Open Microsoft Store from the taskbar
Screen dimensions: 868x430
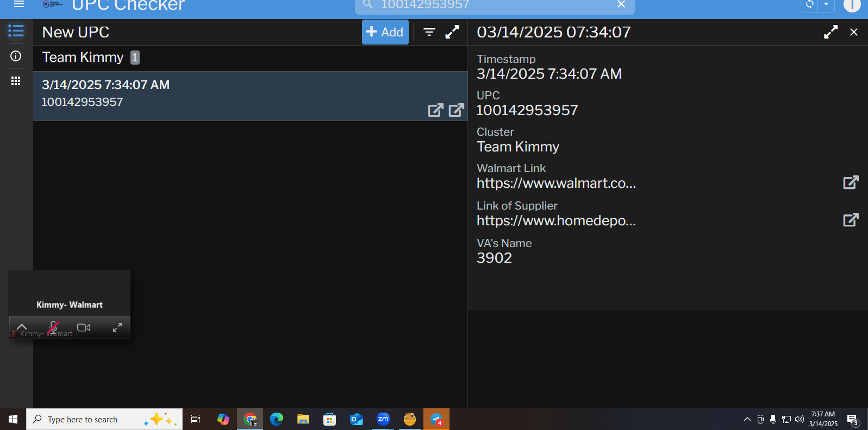click(329, 419)
